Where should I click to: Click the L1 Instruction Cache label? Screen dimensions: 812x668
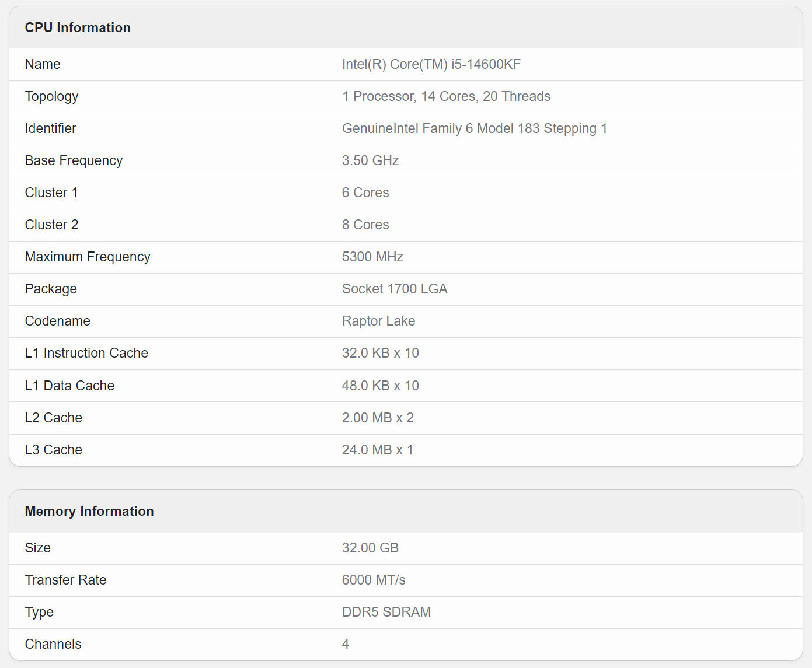(x=86, y=353)
